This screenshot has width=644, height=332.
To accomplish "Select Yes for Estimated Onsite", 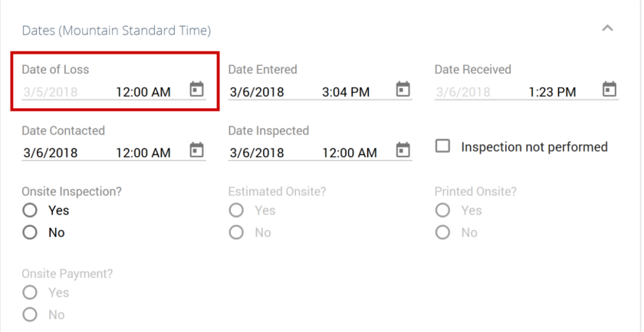I will [x=237, y=210].
